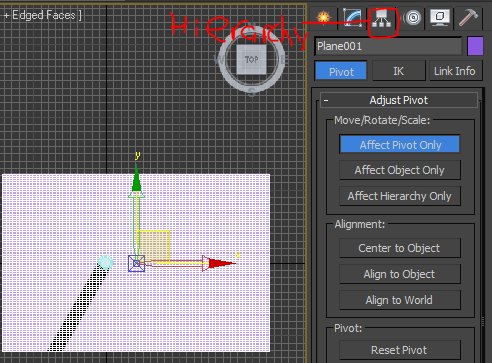Toggle Affect Object Only
The height and width of the screenshot is (363, 492).
pos(400,170)
